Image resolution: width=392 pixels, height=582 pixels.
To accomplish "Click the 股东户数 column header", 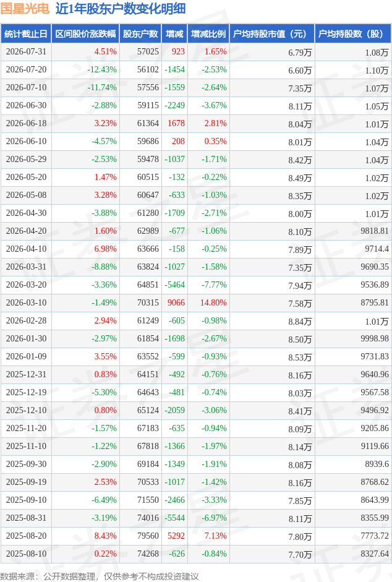I will pyautogui.click(x=140, y=34).
